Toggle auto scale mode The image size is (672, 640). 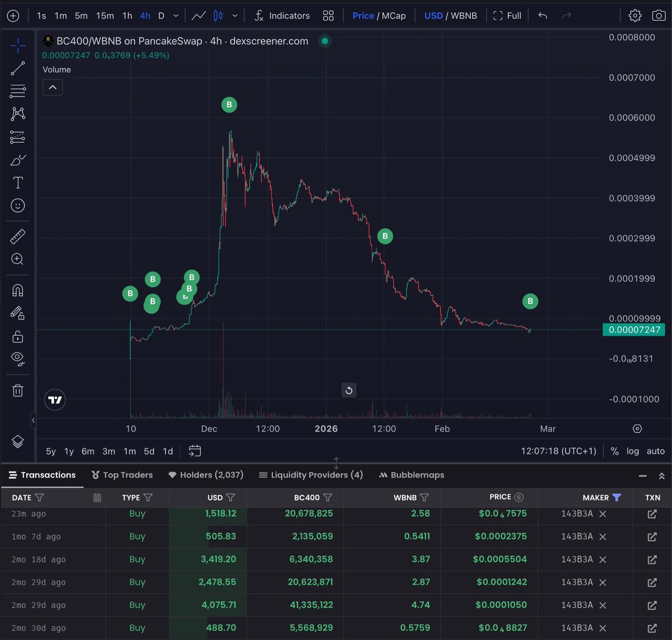pos(656,451)
